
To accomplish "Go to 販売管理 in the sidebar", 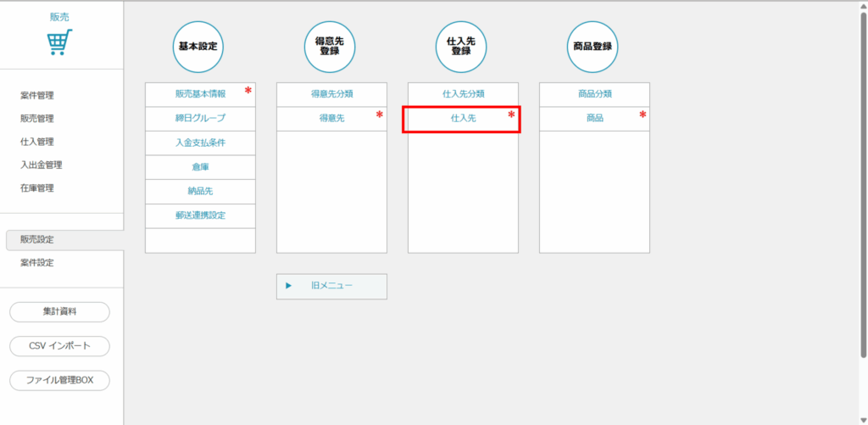I will pos(37,119).
